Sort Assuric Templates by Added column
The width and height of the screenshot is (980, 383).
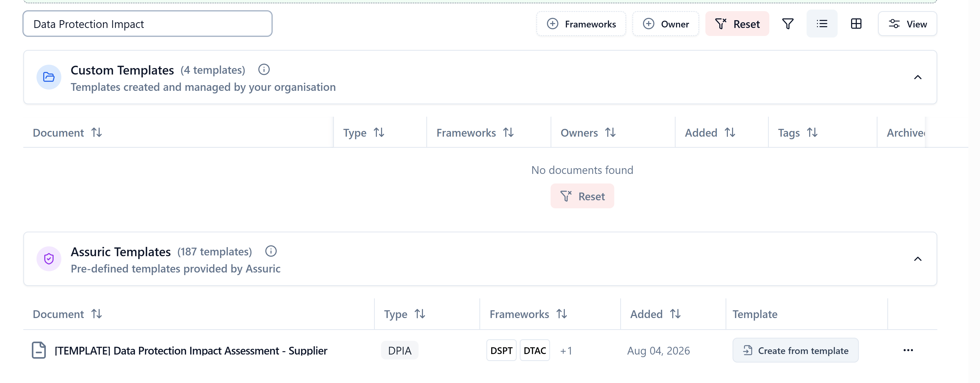tap(655, 314)
